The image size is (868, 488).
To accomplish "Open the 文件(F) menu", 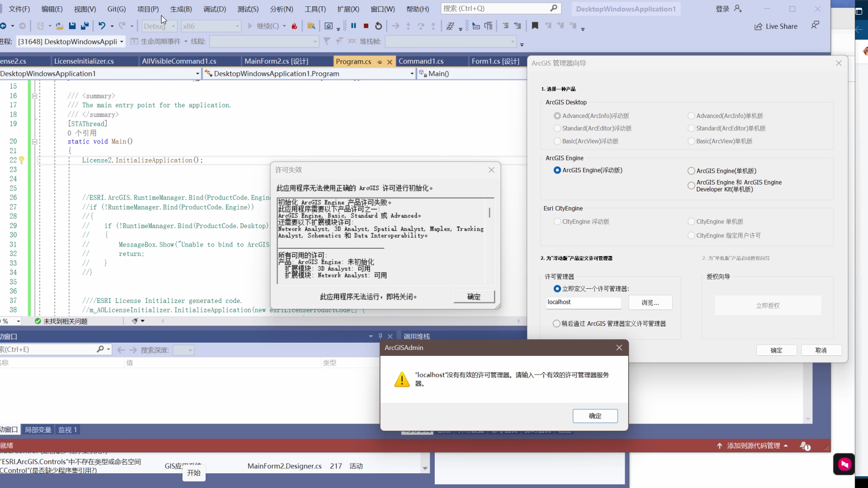I will click(20, 9).
